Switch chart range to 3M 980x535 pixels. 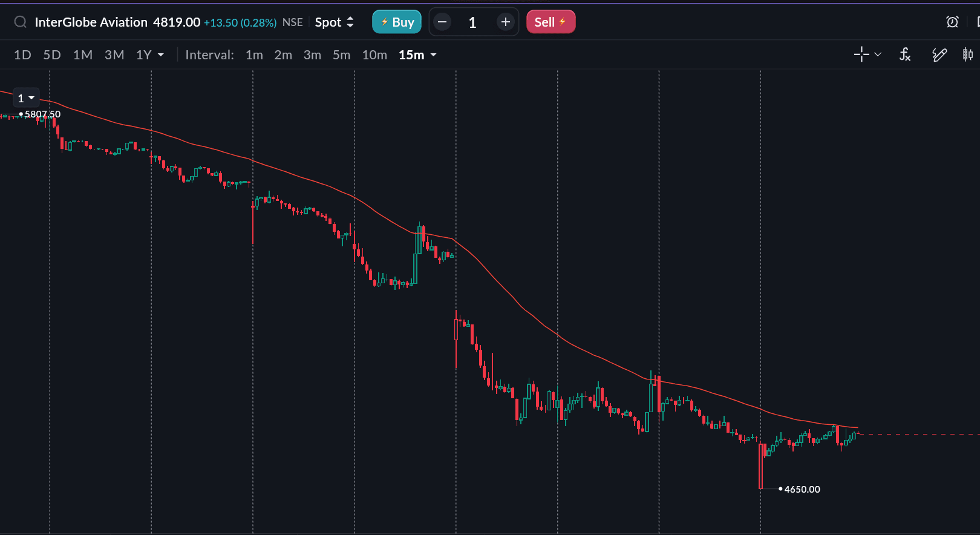point(114,55)
